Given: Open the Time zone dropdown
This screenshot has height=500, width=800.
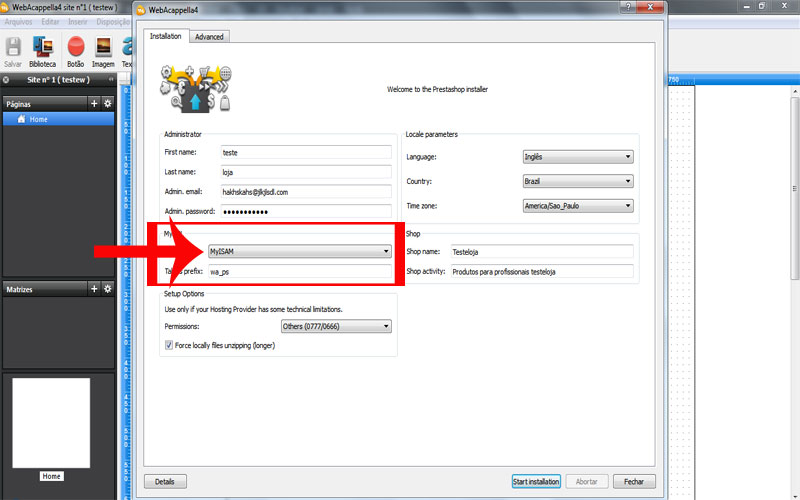Looking at the screenshot, I should point(578,206).
